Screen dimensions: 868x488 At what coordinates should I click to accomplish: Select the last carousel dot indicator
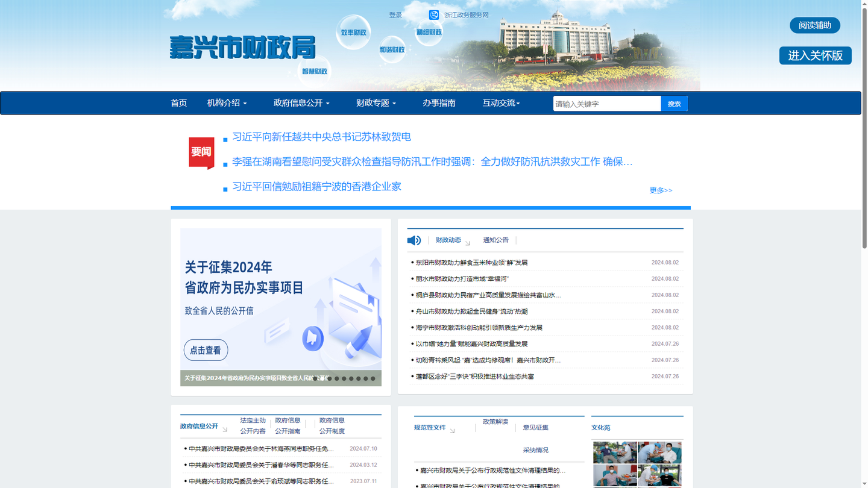[x=373, y=378]
